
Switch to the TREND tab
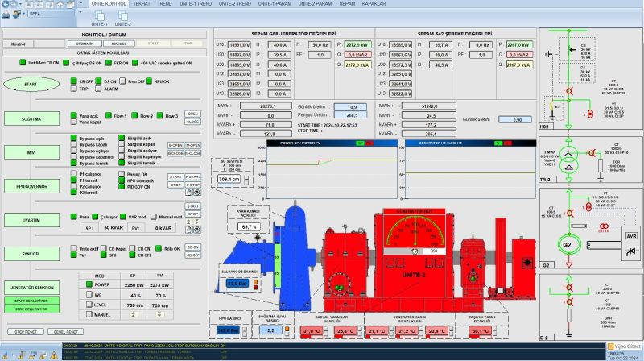165,4
